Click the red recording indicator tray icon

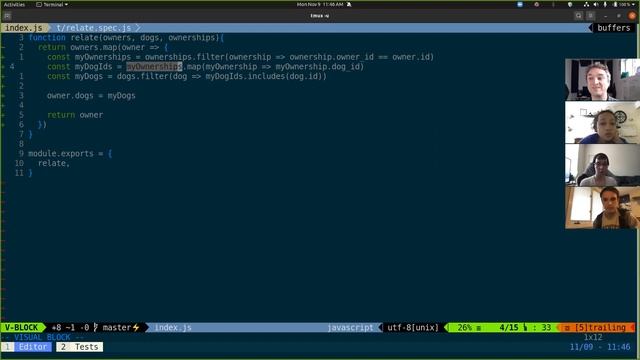click(536, 4)
